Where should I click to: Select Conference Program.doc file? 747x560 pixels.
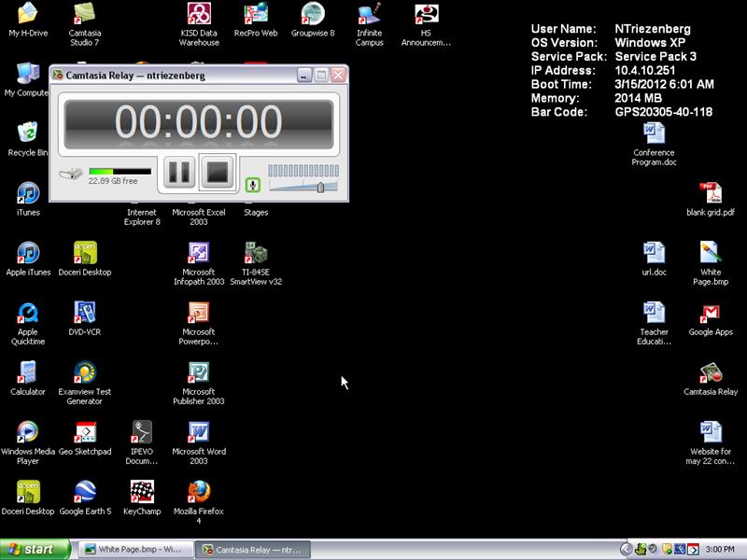655,144
